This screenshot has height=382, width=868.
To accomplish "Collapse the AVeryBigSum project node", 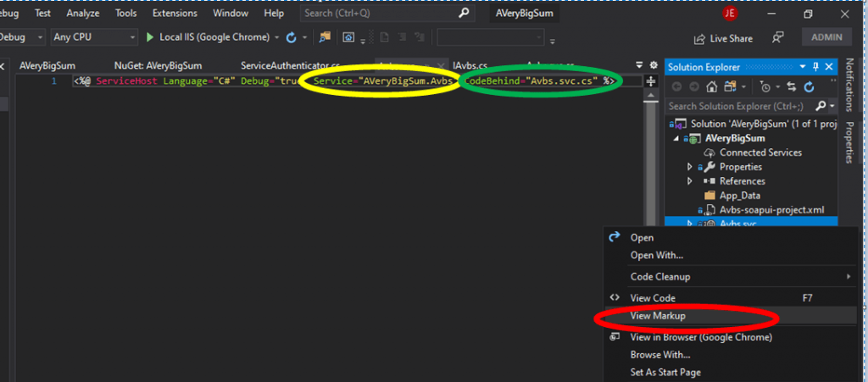I will pyautogui.click(x=676, y=138).
